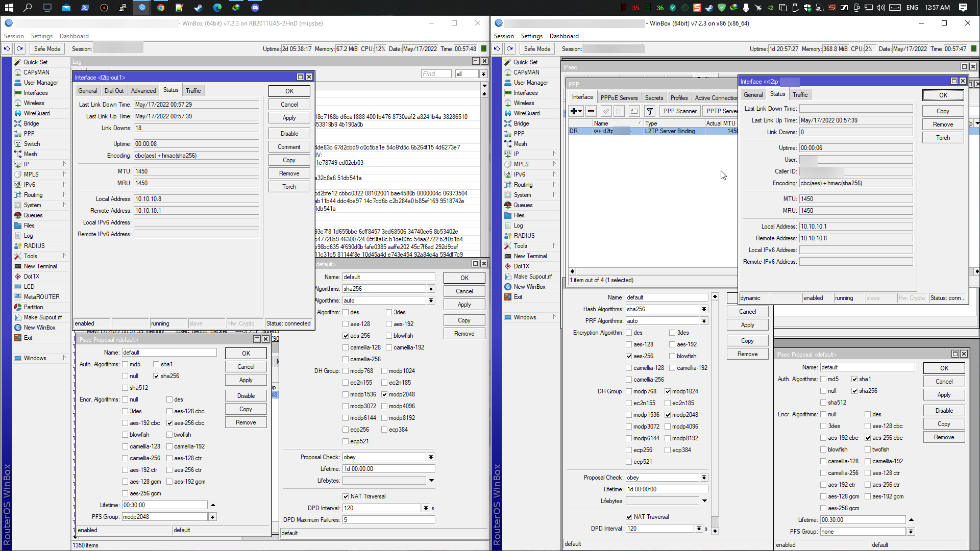Open log topic filter dropdown next to 'all'
This screenshot has height=551, width=980.
coord(483,74)
